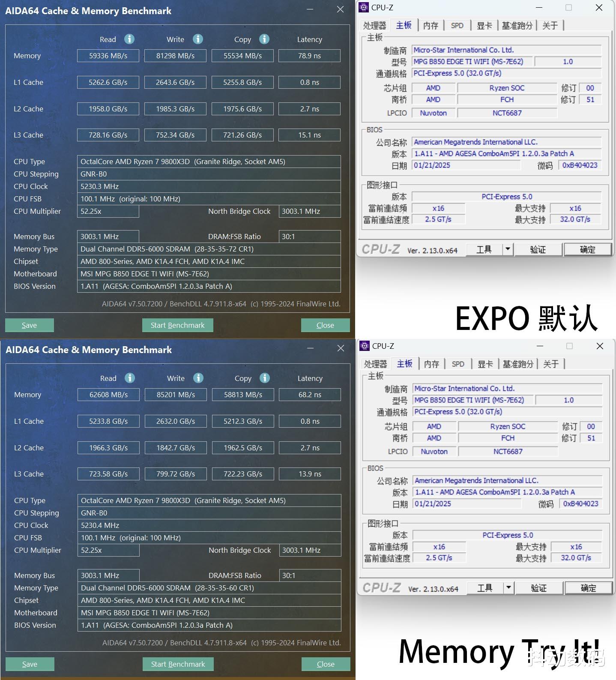Switch to 处理器 tab in top CPU-Z window
This screenshot has height=680, width=616.
pyautogui.click(x=374, y=26)
